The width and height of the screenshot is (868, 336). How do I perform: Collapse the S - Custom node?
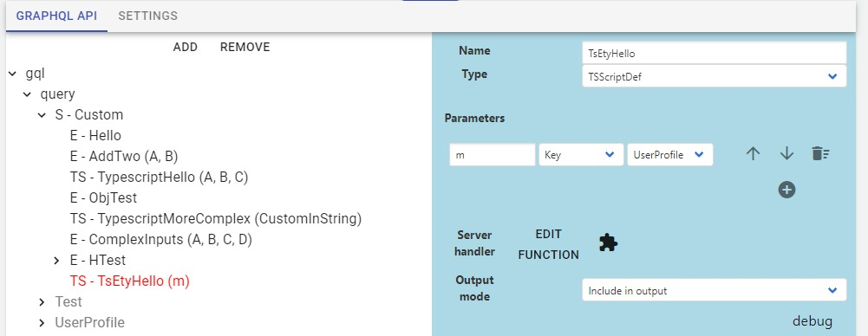[x=42, y=115]
